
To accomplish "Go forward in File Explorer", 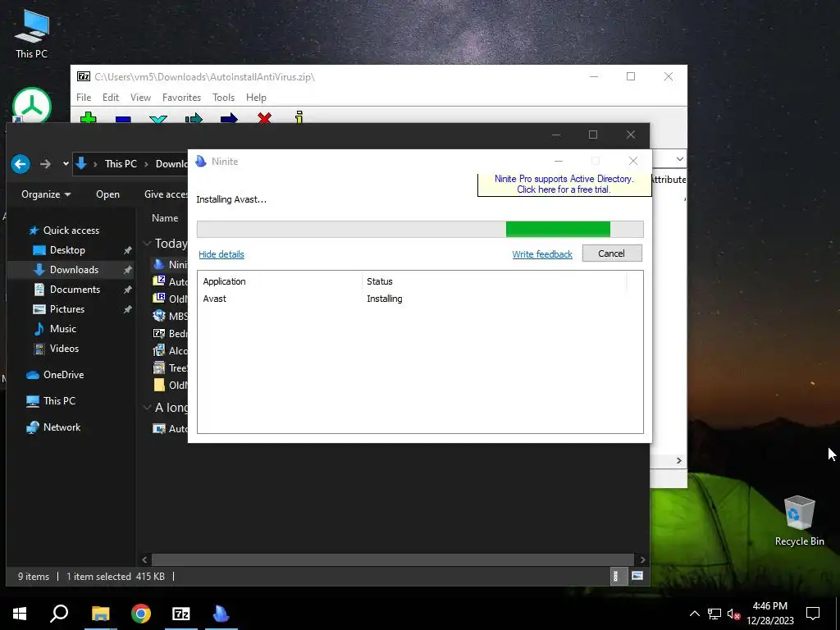I will click(46, 164).
